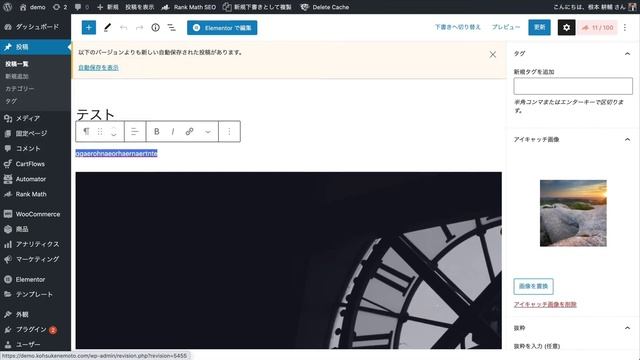Screen dimensions: 640x360
Task: Open Posts menu in sidebar
Action: [36, 47]
